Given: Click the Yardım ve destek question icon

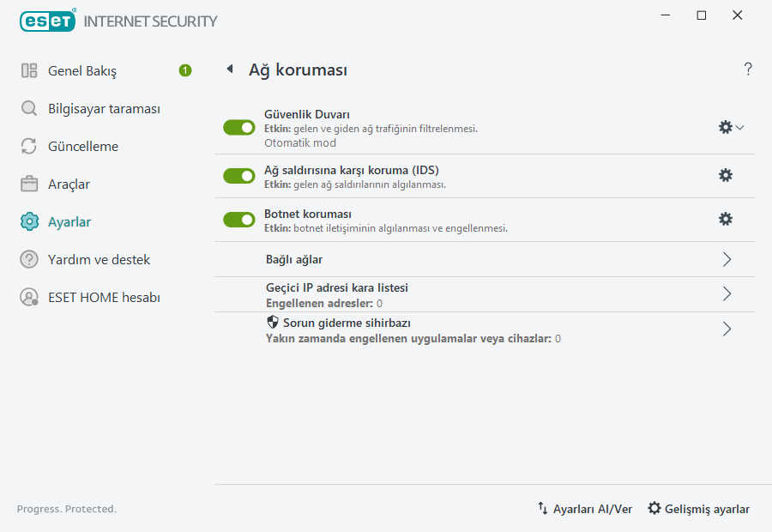Looking at the screenshot, I should (x=28, y=259).
